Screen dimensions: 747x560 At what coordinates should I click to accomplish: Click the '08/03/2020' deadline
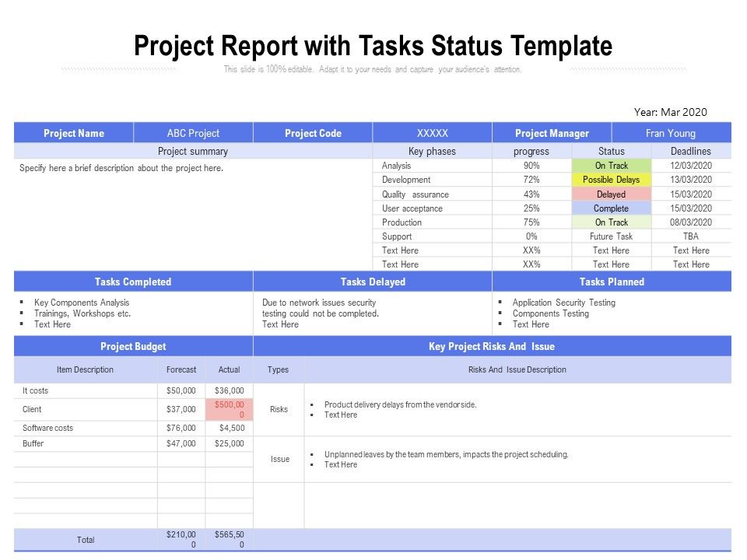[691, 222]
